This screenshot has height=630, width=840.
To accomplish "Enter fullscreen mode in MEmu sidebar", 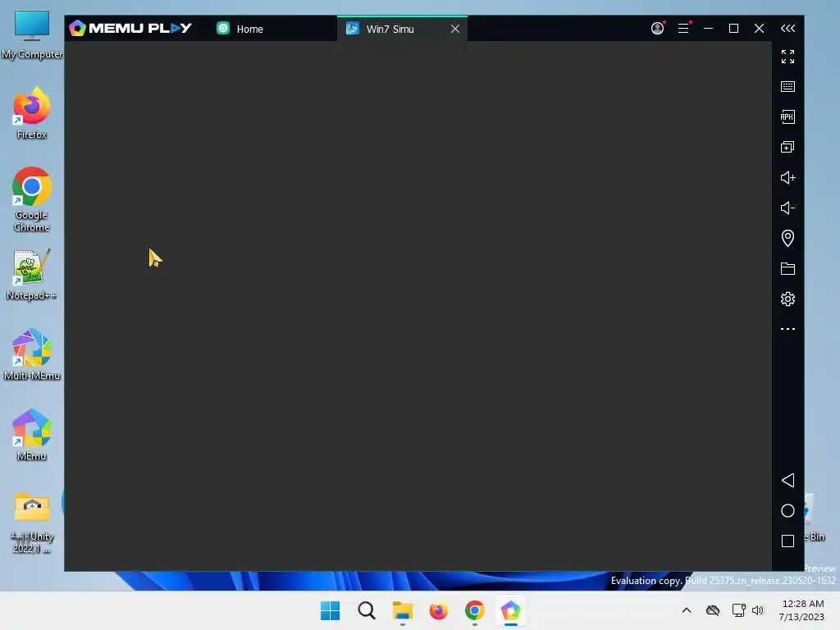I will [787, 57].
